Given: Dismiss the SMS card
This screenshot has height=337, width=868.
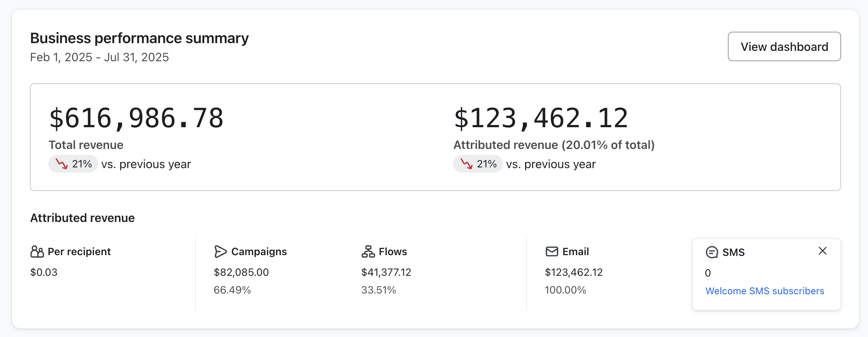Looking at the screenshot, I should [x=823, y=251].
